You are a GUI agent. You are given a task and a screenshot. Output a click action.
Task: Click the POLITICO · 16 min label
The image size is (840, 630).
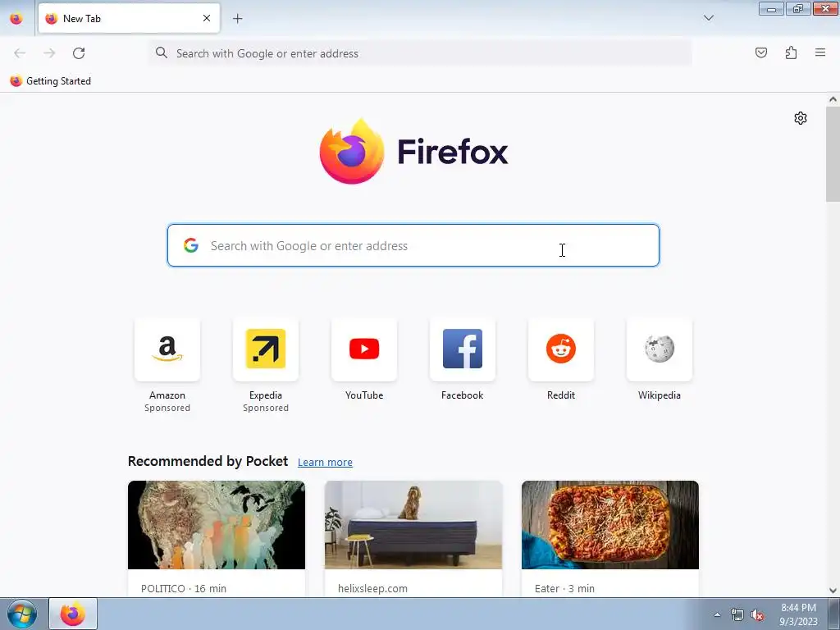(184, 588)
